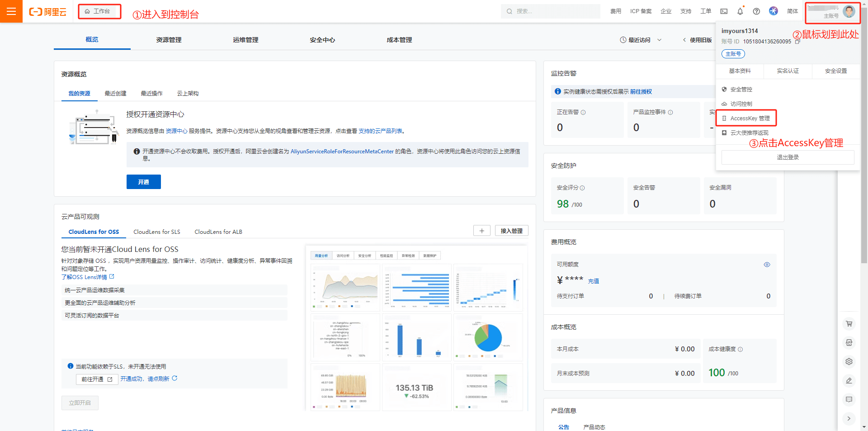
Task: Click the 退出登录 logout button
Action: click(x=788, y=157)
